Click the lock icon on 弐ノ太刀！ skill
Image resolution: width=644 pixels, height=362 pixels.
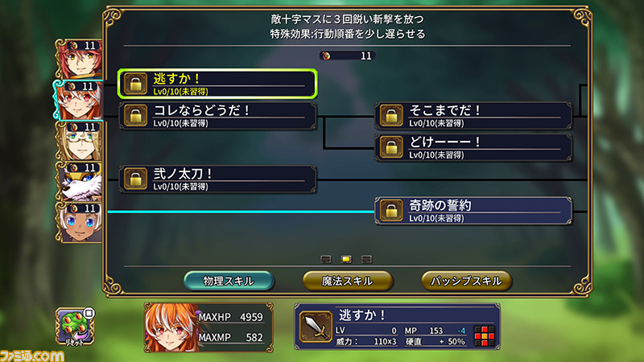coord(135,179)
